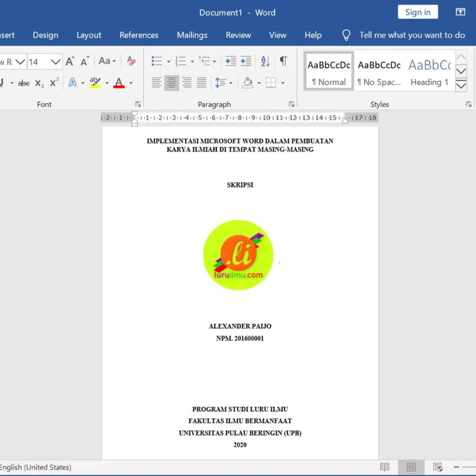
Task: Open shading color dropdown arrow
Action: (259, 83)
